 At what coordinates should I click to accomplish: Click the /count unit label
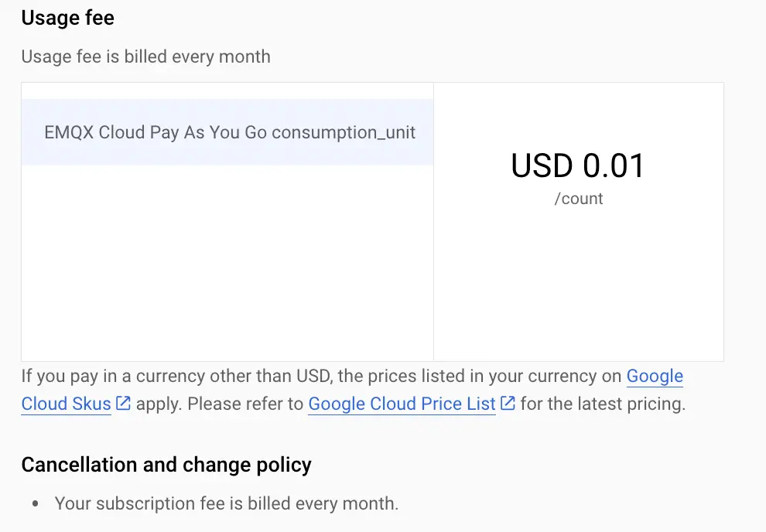[x=578, y=199]
